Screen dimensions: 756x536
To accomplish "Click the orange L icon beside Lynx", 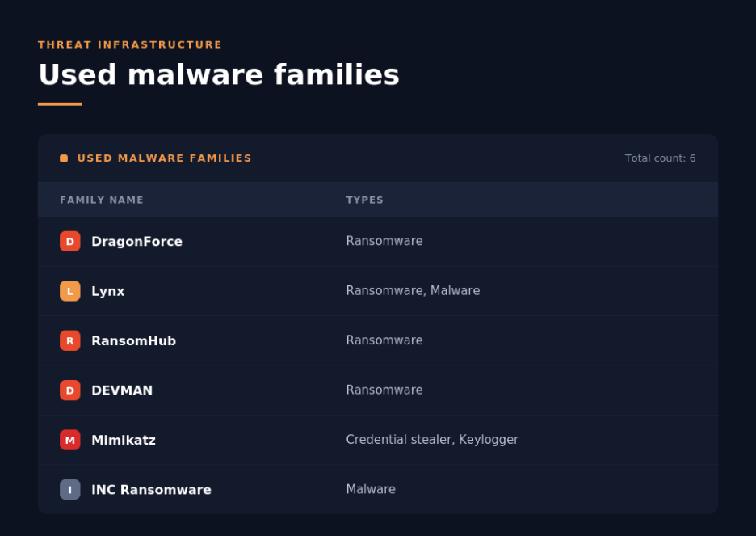I will tap(70, 291).
